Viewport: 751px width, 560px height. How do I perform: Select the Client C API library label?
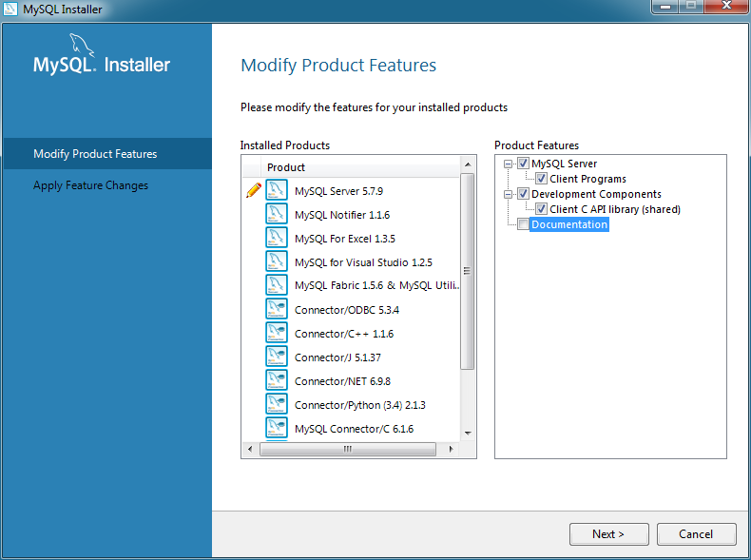pos(615,209)
